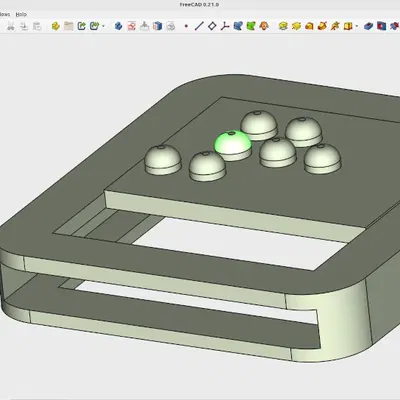Click the blue Shape binder icon
The height and width of the screenshot is (400, 400).
[238, 26]
